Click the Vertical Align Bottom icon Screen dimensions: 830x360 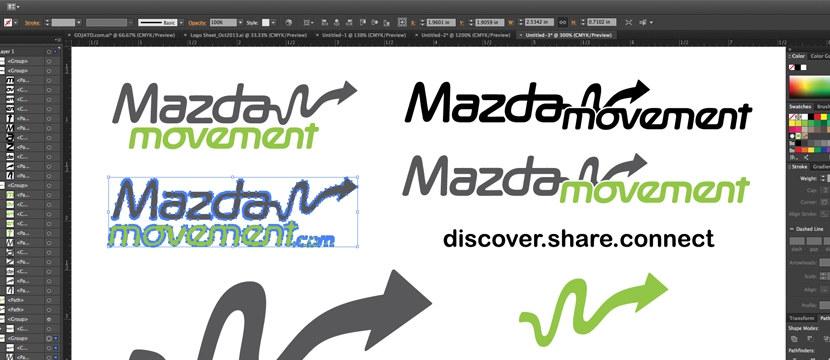(387, 23)
